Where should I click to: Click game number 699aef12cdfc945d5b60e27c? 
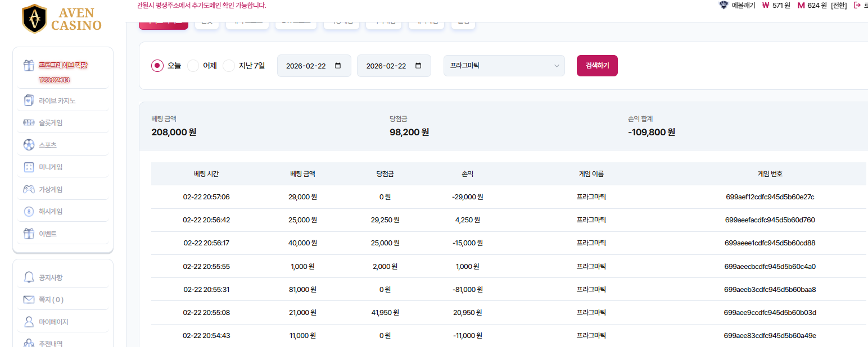pos(770,197)
